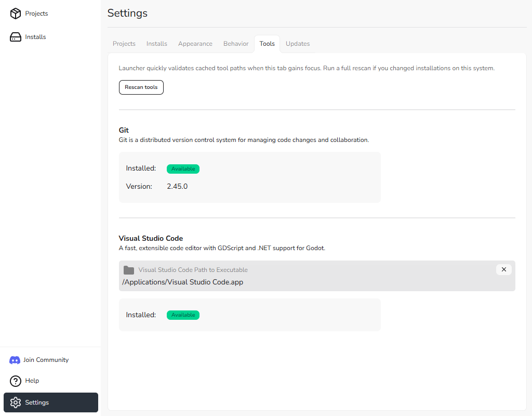Click the Git description sentence
This screenshot has height=416, width=532.
pyautogui.click(x=244, y=140)
